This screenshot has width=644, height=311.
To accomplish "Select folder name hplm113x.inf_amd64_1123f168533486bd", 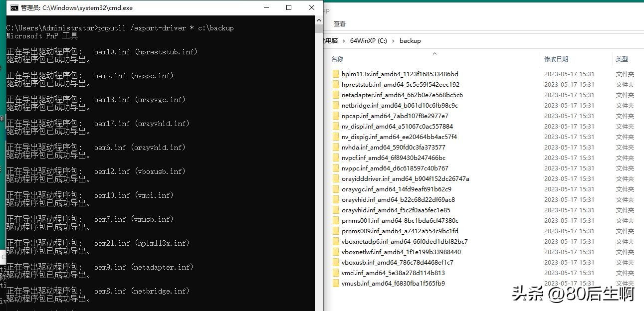I will tap(400, 74).
